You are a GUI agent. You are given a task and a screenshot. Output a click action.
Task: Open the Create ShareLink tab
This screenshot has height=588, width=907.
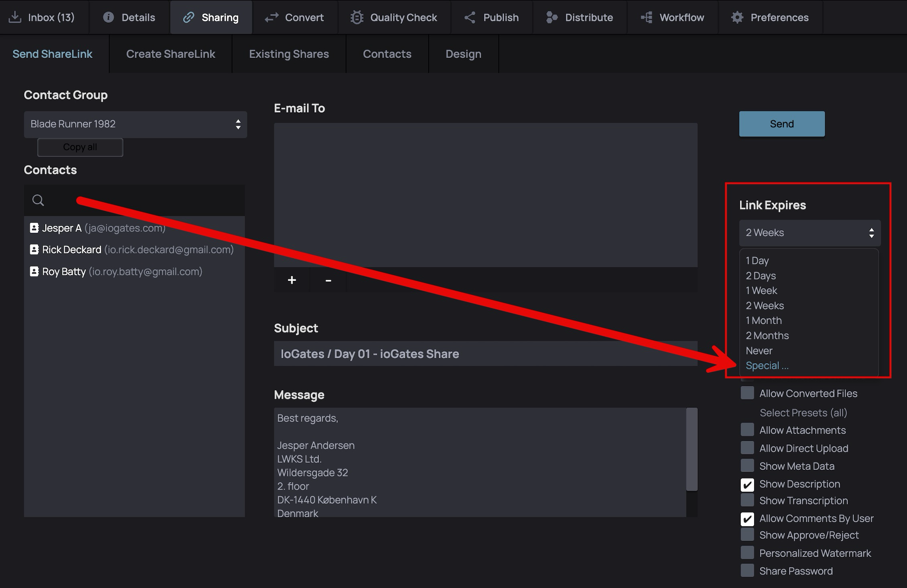(171, 54)
